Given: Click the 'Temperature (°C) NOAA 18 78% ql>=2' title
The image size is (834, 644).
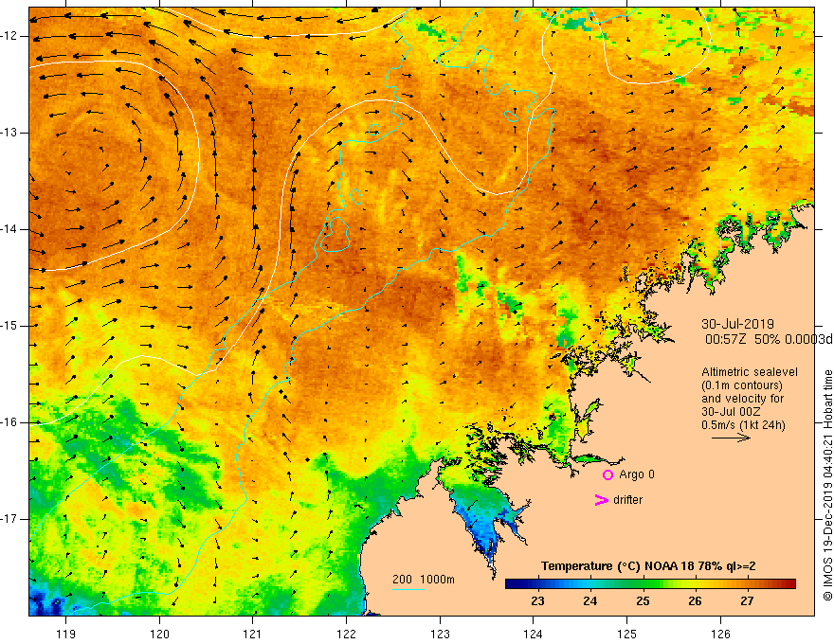Looking at the screenshot, I should (x=648, y=566).
